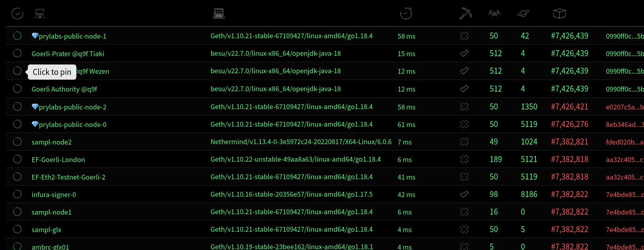
Task: Select node name ambrc-glx01
Action: 50,247
